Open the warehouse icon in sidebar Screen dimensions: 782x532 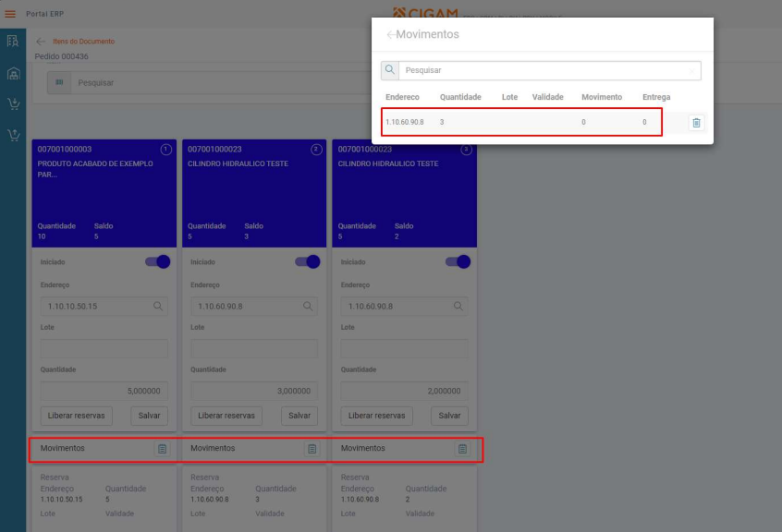pyautogui.click(x=14, y=74)
